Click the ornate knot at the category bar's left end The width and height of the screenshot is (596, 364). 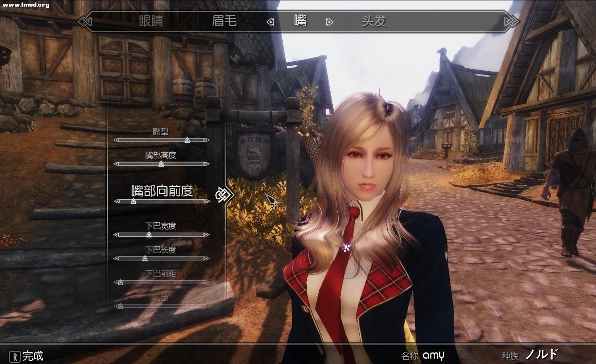[x=85, y=21]
